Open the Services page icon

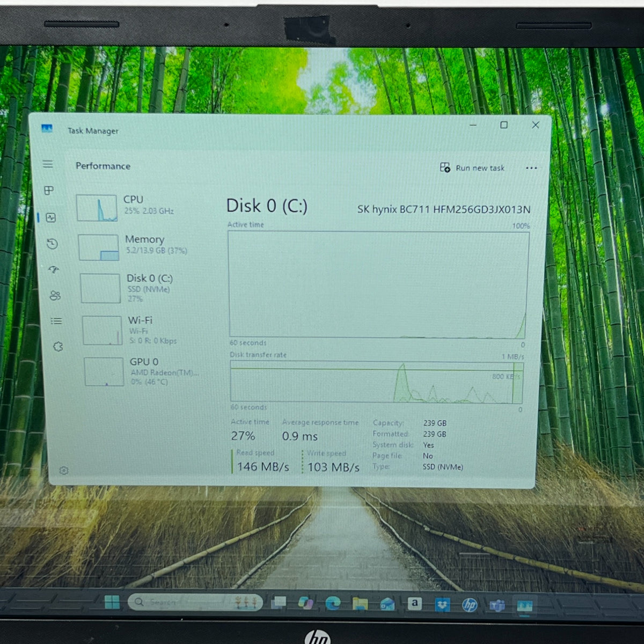click(58, 347)
